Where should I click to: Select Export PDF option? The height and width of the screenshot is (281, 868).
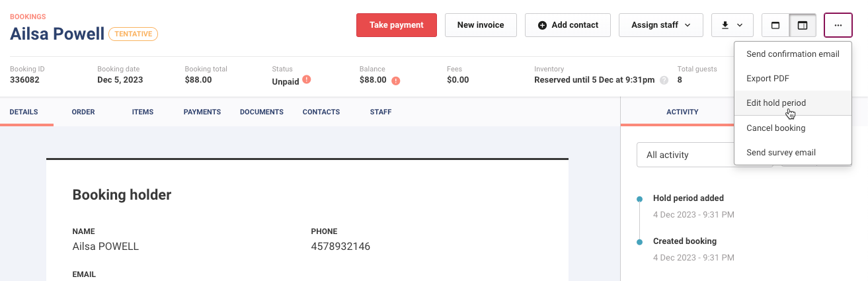point(768,79)
